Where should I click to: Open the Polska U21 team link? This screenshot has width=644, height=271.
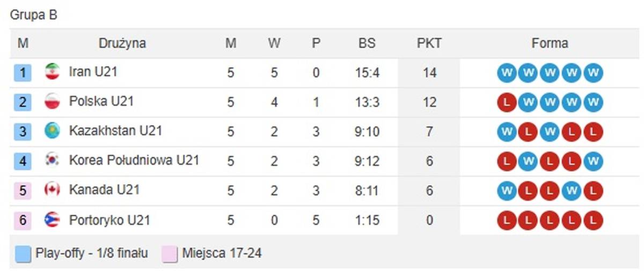click(x=101, y=101)
